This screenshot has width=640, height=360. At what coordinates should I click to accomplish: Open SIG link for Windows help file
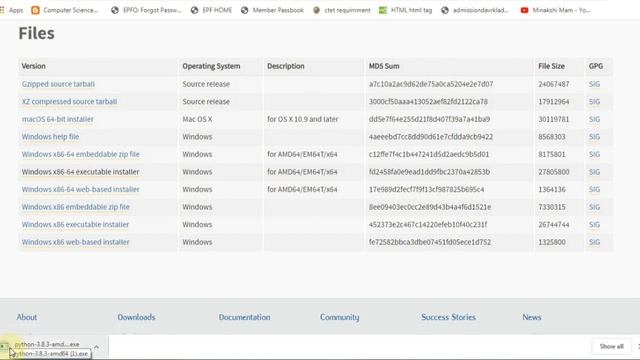[594, 137]
